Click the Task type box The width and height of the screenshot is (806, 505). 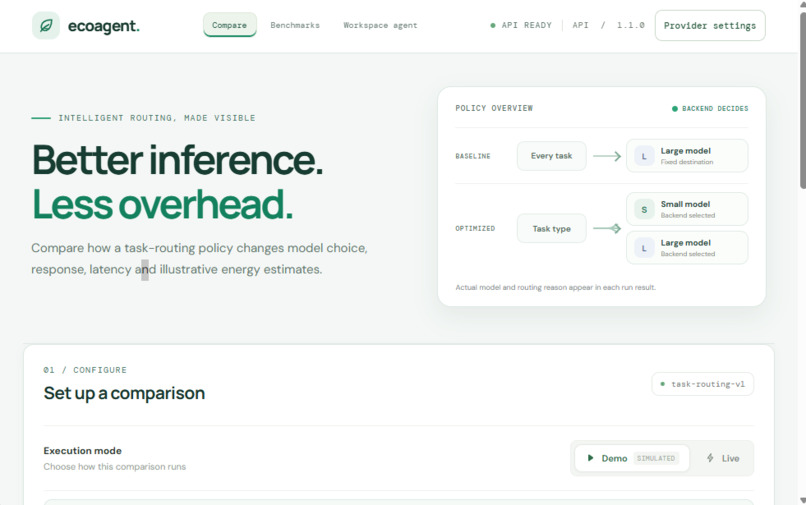552,228
